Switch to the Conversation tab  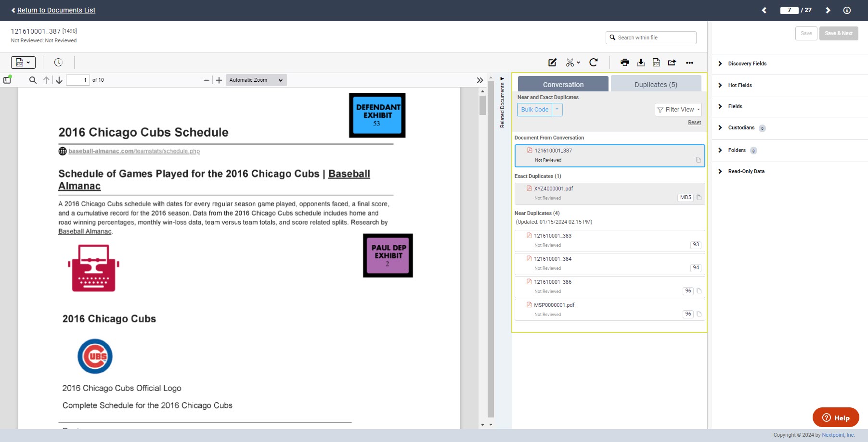click(x=563, y=84)
